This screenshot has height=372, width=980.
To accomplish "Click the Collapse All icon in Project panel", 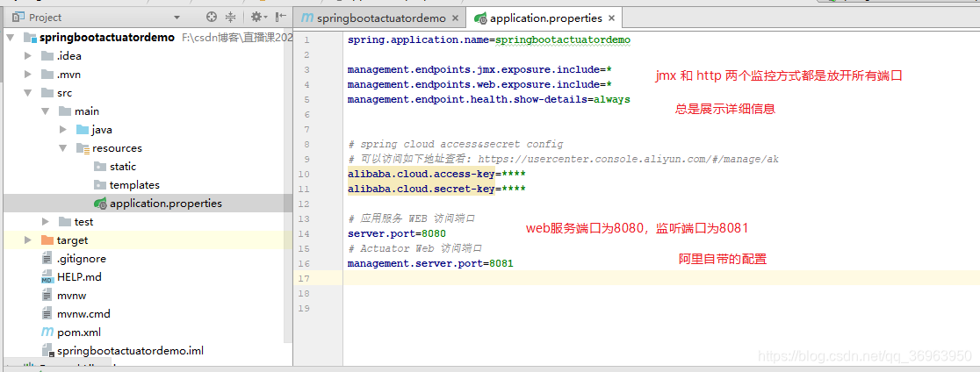I will [x=231, y=18].
